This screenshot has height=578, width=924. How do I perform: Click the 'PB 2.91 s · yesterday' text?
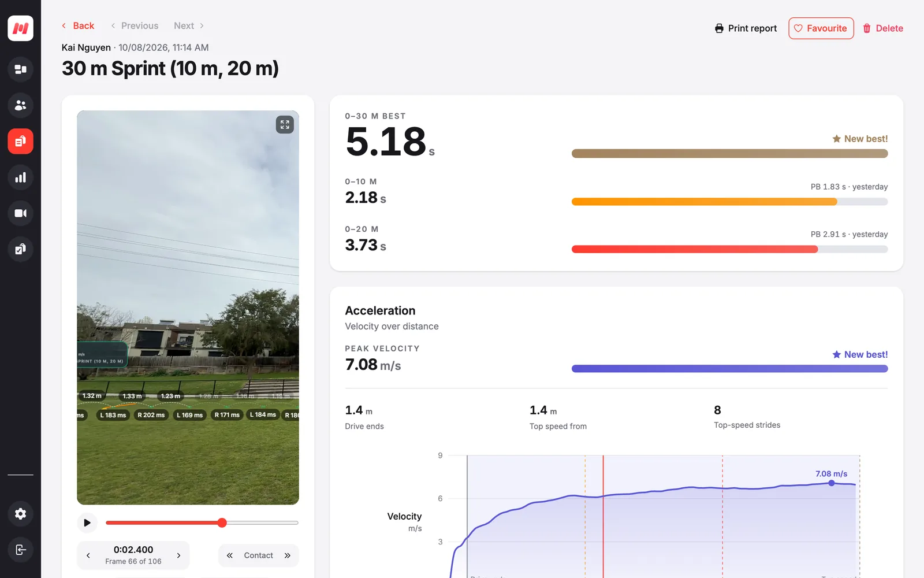pos(849,234)
